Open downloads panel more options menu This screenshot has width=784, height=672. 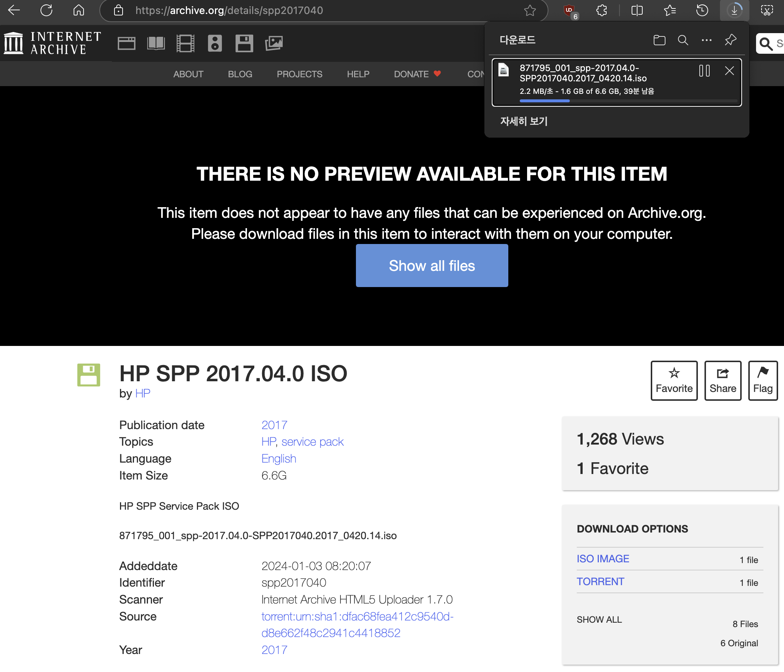point(706,40)
